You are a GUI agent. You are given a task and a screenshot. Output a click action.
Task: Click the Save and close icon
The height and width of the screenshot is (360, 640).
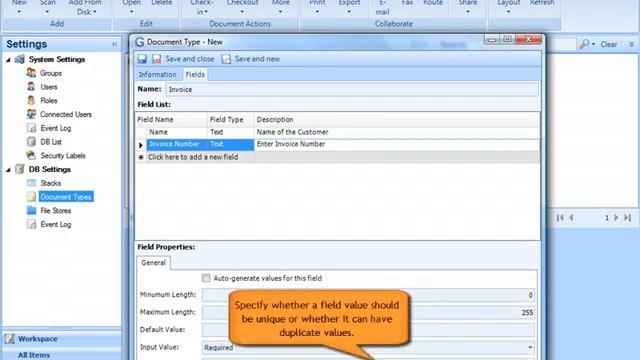[157, 59]
